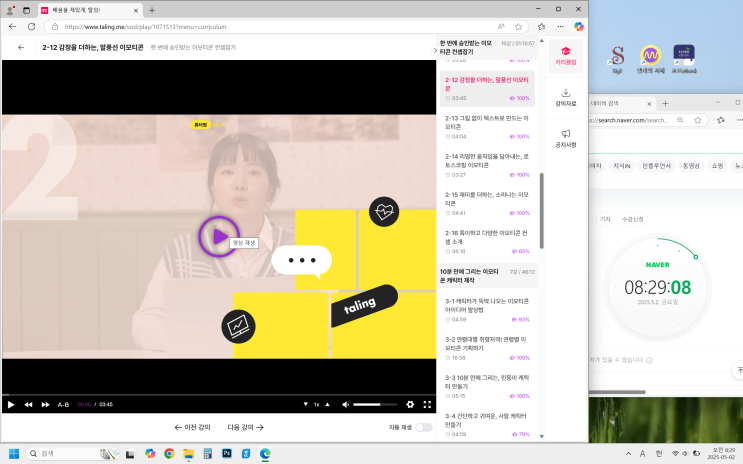The width and height of the screenshot is (743, 464).
Task: Select 지식iN tab in the Naver window
Action: tap(622, 166)
